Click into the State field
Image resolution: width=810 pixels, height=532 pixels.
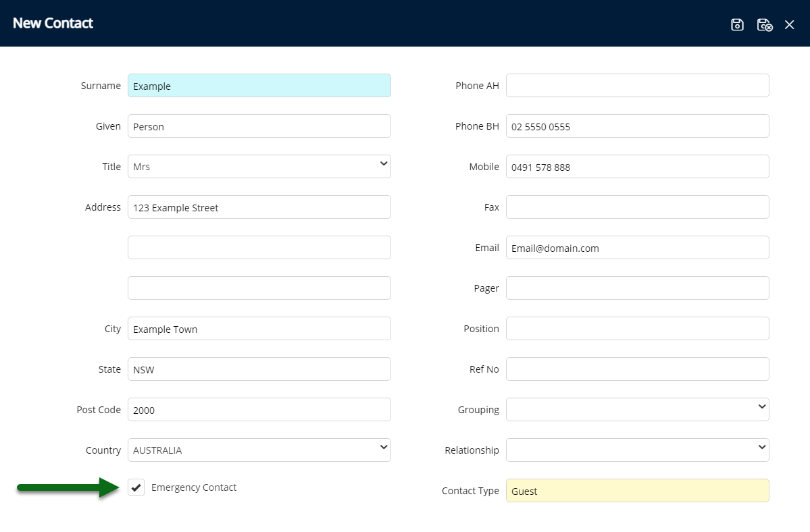(259, 369)
